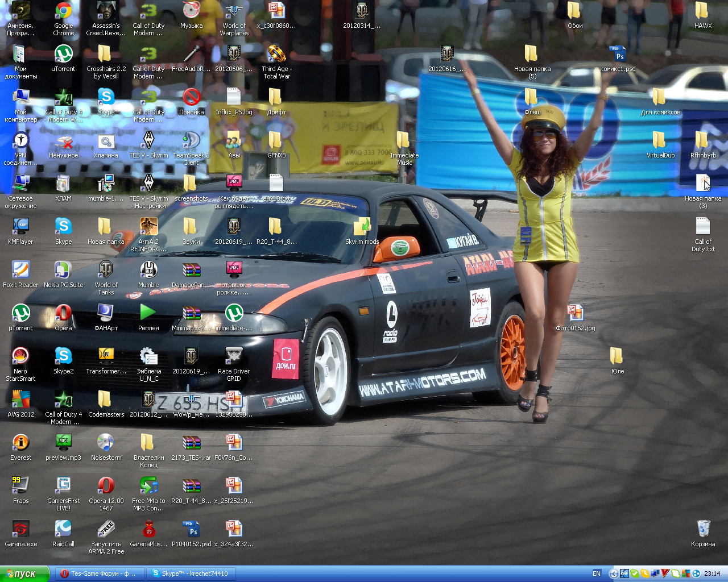Open the Nokia PC Suite icon
Screen dimensions: 728x582
point(63,271)
